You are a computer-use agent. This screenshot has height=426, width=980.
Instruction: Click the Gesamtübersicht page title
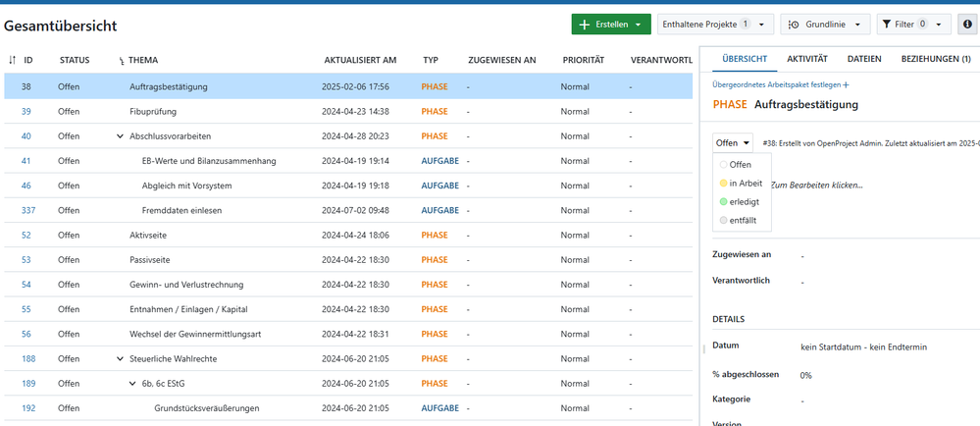pyautogui.click(x=61, y=26)
